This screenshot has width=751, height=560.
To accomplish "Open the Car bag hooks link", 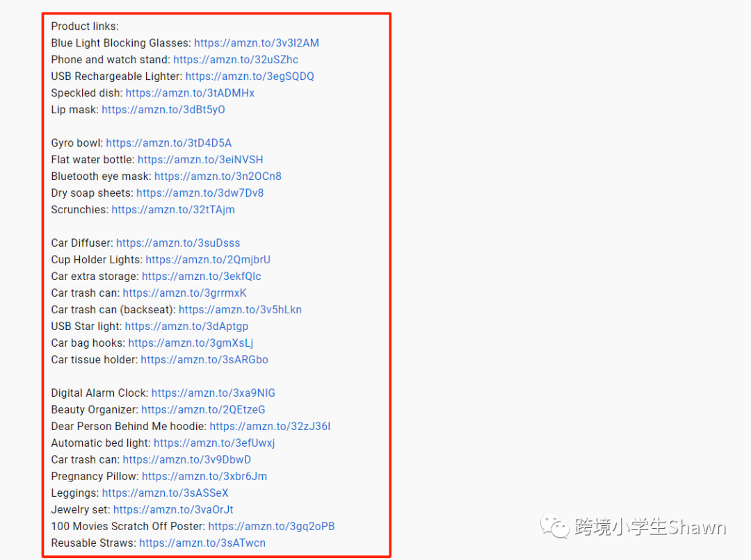I will pyautogui.click(x=191, y=343).
